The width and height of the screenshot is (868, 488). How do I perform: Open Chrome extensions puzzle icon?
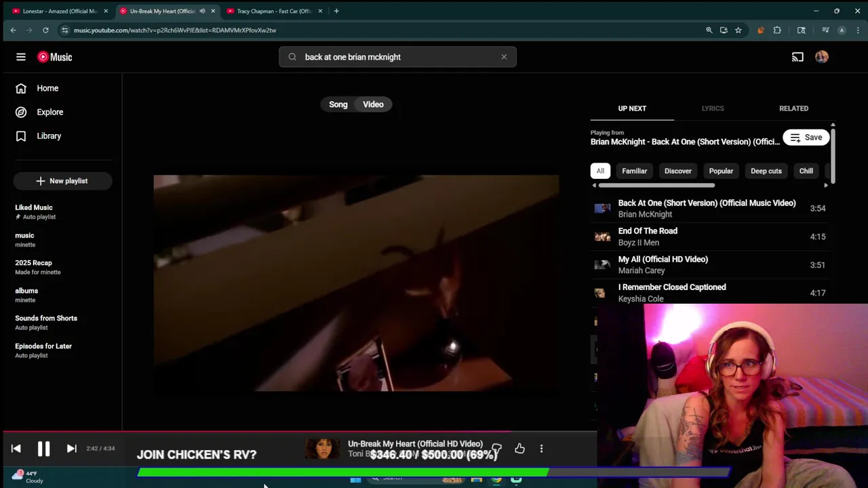point(777,30)
